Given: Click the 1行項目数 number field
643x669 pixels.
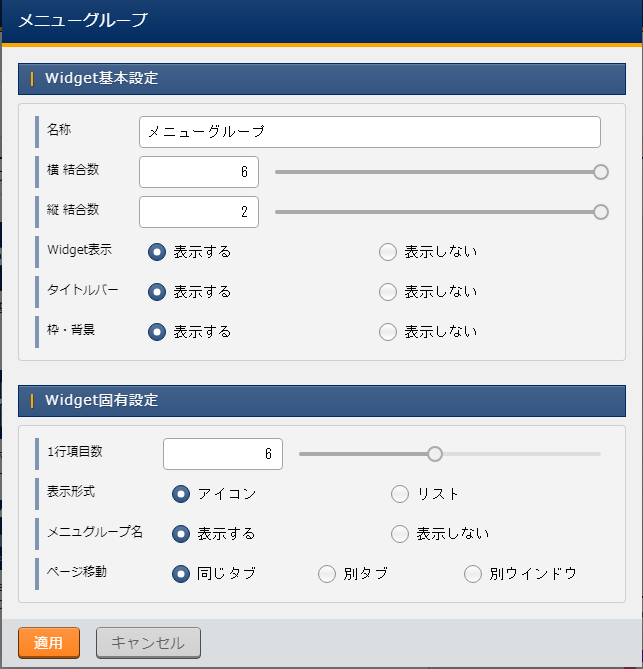Looking at the screenshot, I should pyautogui.click(x=222, y=454).
